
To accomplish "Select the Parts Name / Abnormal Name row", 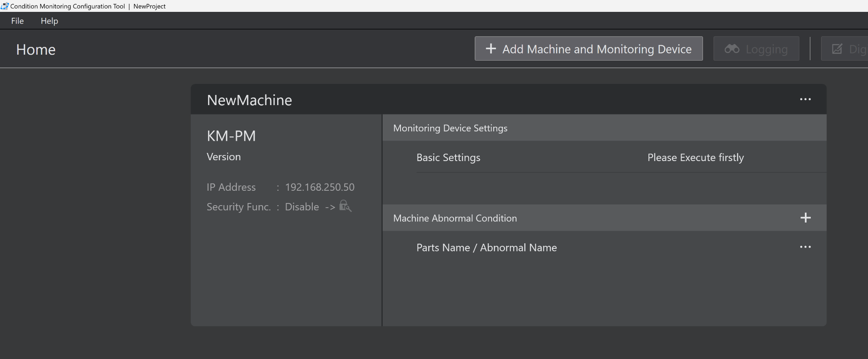I will [486, 248].
